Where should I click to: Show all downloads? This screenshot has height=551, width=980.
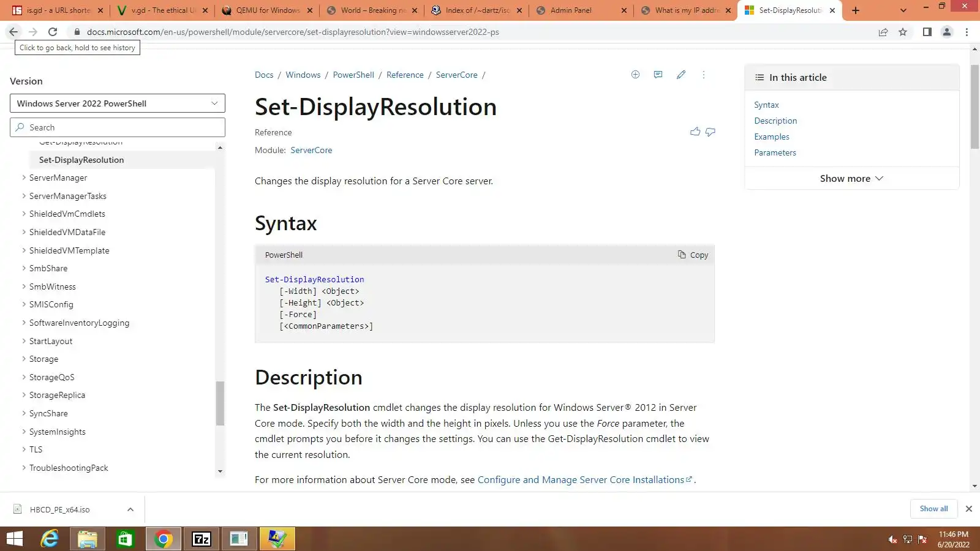pyautogui.click(x=933, y=509)
